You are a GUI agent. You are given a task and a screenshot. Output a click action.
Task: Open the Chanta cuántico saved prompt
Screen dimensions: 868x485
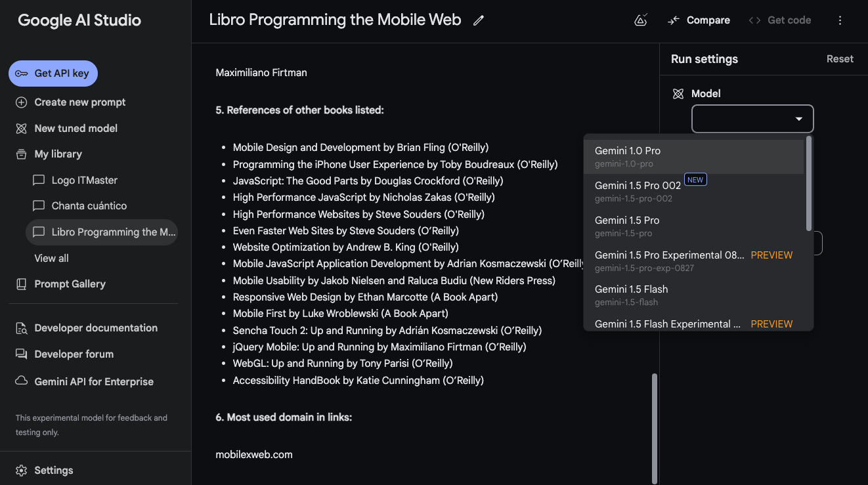pyautogui.click(x=89, y=206)
